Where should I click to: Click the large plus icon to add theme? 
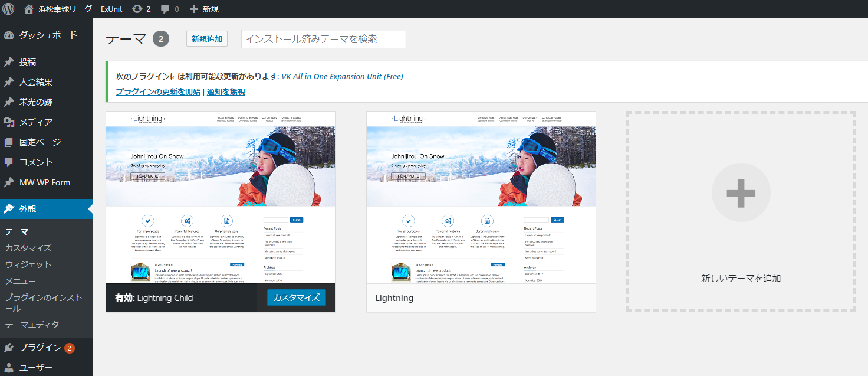coord(741,193)
